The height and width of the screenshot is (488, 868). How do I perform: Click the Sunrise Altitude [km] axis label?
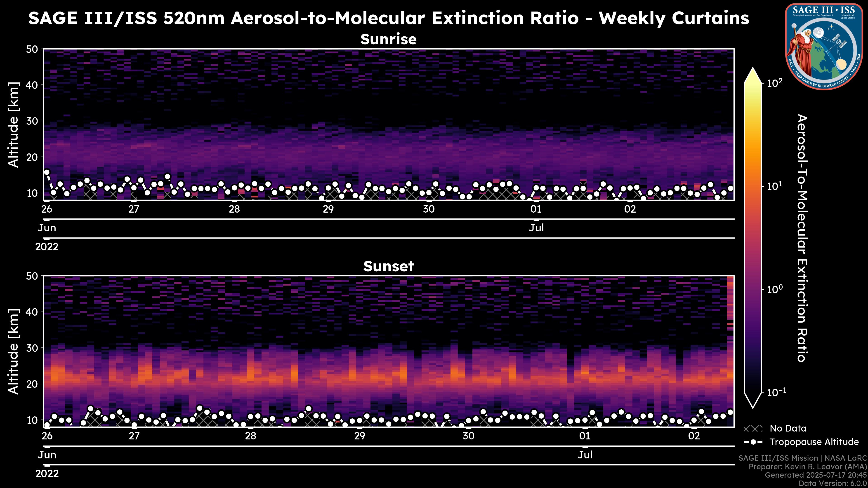click(x=14, y=125)
